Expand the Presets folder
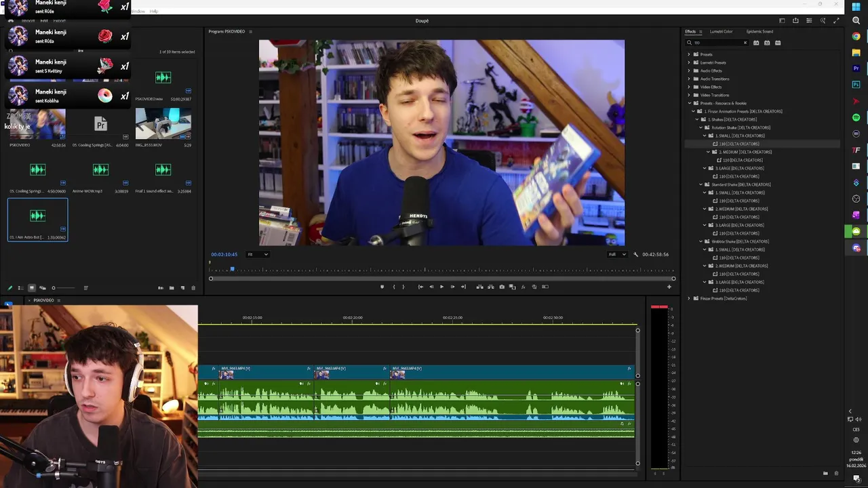Viewport: 868px width, 488px height. 689,54
